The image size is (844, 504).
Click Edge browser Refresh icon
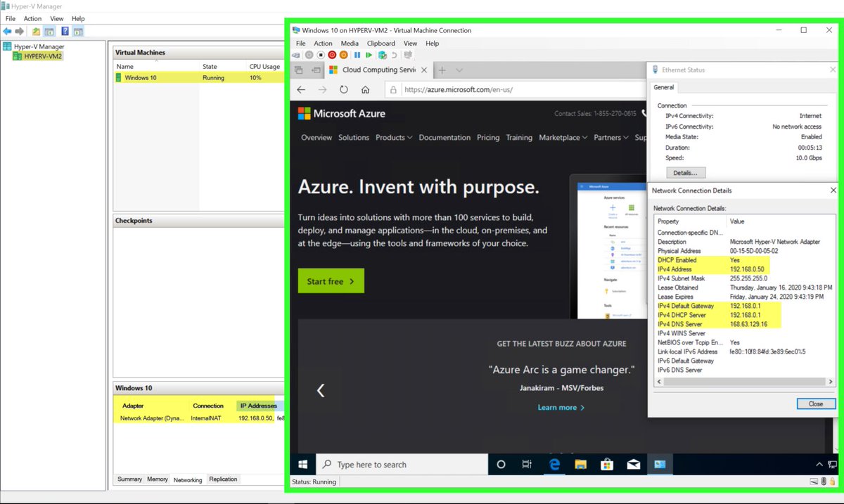[x=344, y=90]
